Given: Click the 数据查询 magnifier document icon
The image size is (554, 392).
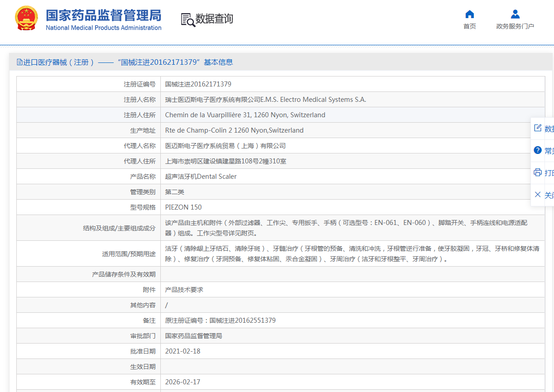Looking at the screenshot, I should click(188, 19).
